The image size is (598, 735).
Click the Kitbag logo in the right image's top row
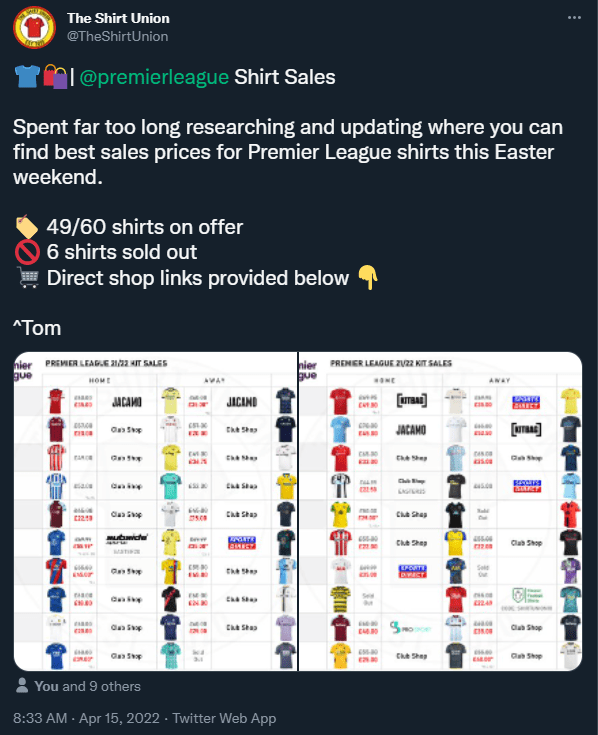tap(411, 400)
